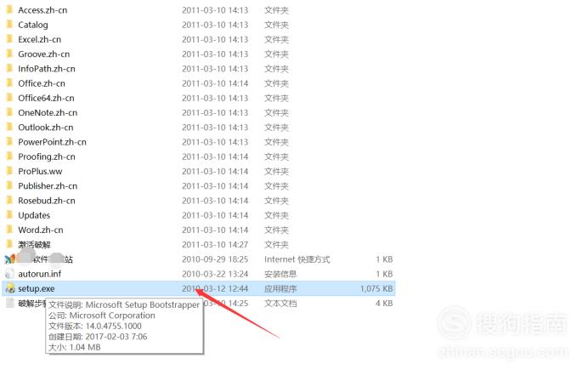Image resolution: width=588 pixels, height=381 pixels.
Task: Select the folder name 激活破解
Action: tap(34, 244)
